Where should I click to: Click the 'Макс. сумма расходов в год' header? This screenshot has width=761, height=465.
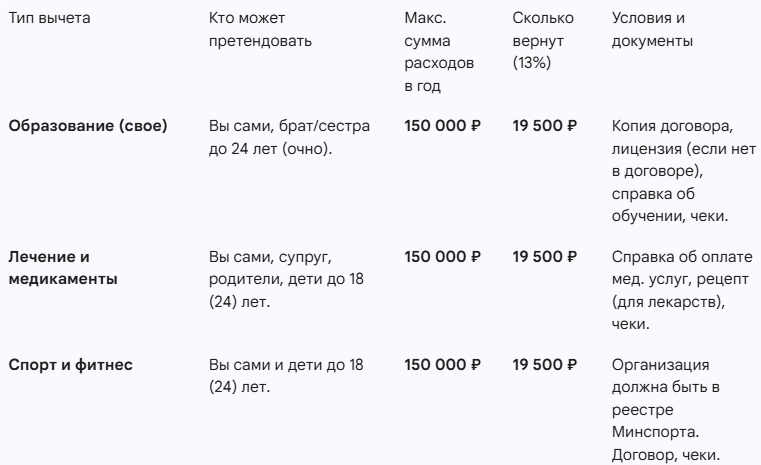[439, 52]
